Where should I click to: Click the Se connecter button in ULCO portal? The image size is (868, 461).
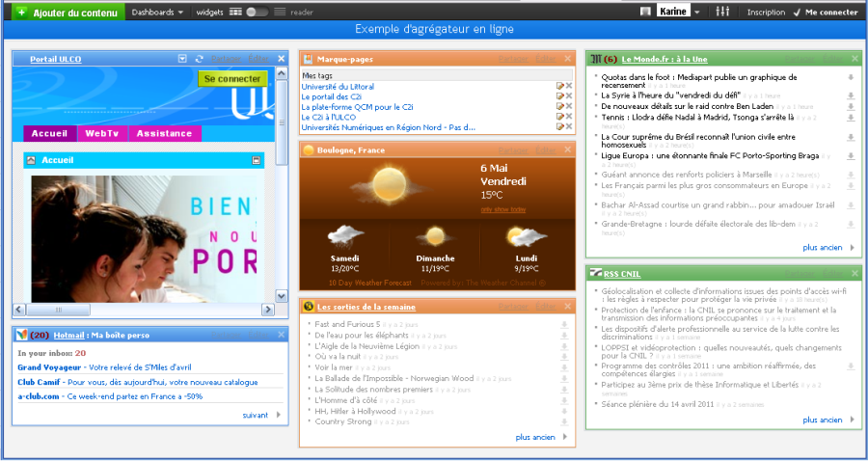coord(232,79)
